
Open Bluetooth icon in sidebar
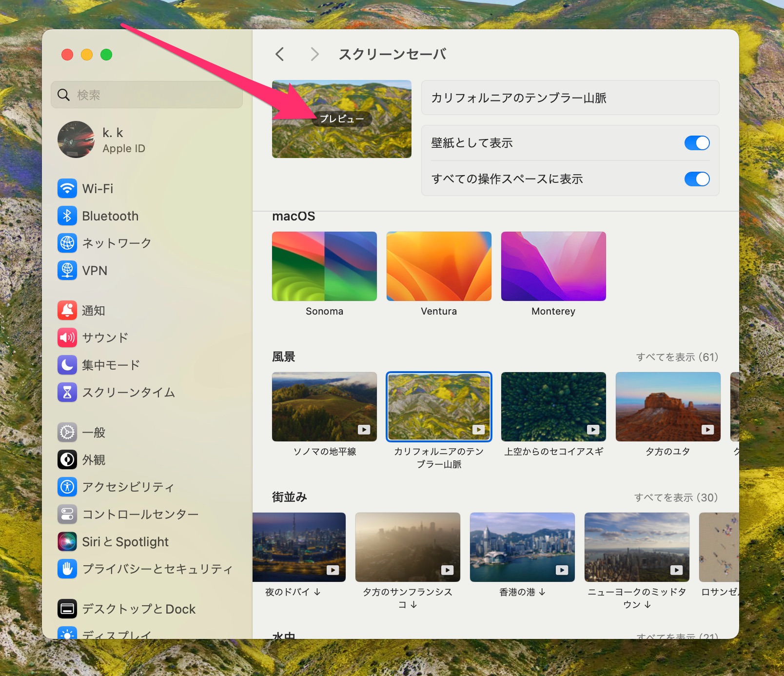click(x=67, y=216)
